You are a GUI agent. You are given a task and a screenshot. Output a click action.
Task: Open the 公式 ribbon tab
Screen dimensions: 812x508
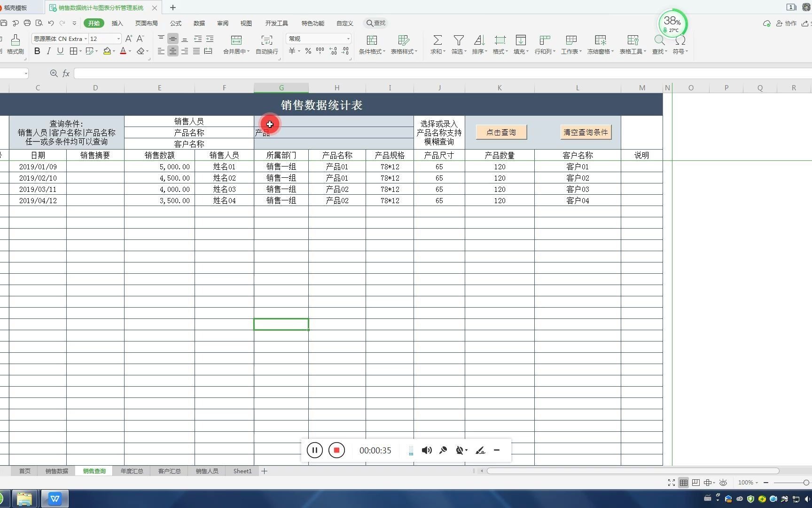tap(176, 23)
